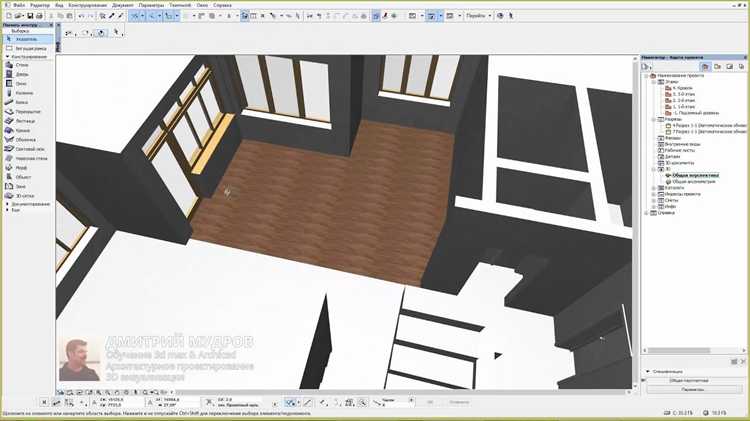This screenshot has height=421, width=750.
Task: Select the Object (Объект) tool
Action: click(28, 177)
